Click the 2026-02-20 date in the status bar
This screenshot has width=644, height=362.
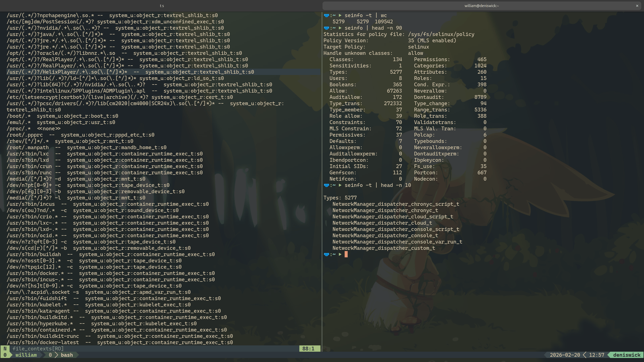coord(565,355)
